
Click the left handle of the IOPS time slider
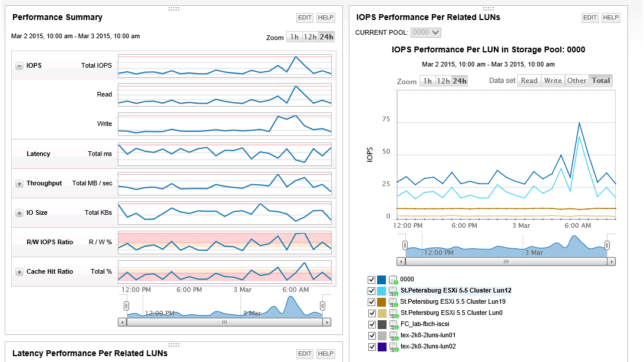tap(404, 245)
